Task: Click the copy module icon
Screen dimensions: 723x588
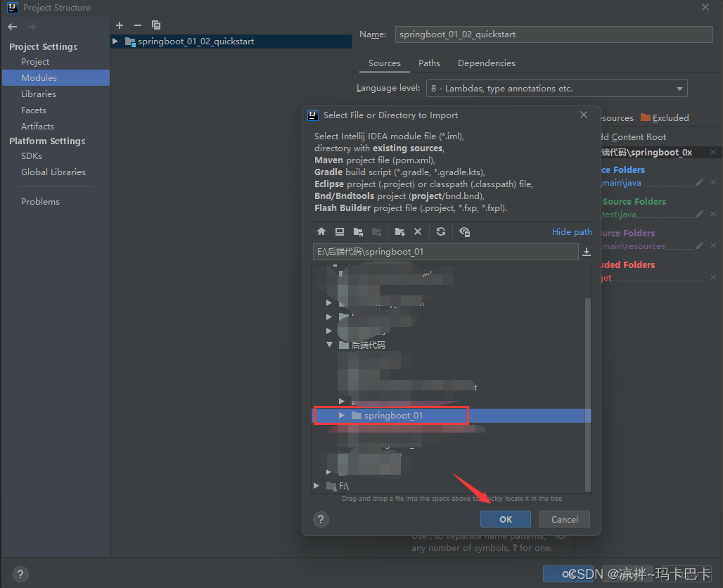Action: [x=156, y=25]
